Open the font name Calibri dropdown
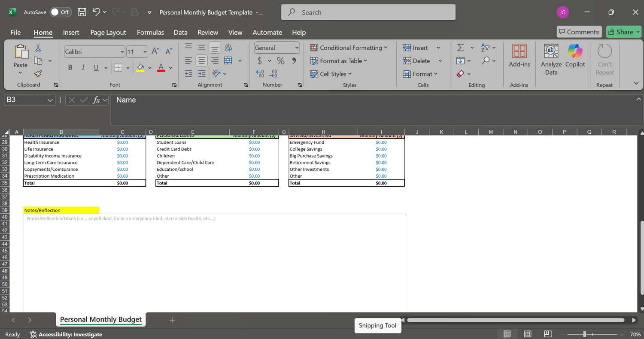This screenshot has height=339, width=644. point(122,52)
